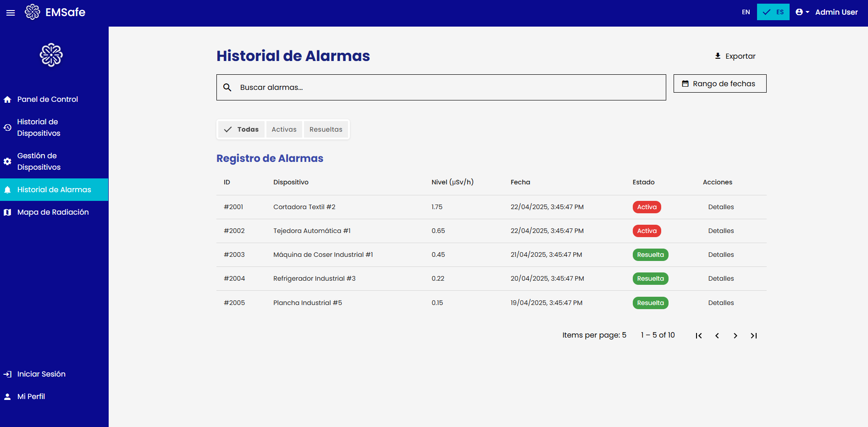Open the account user icon dropdown
This screenshot has height=427, width=868.
pyautogui.click(x=802, y=12)
